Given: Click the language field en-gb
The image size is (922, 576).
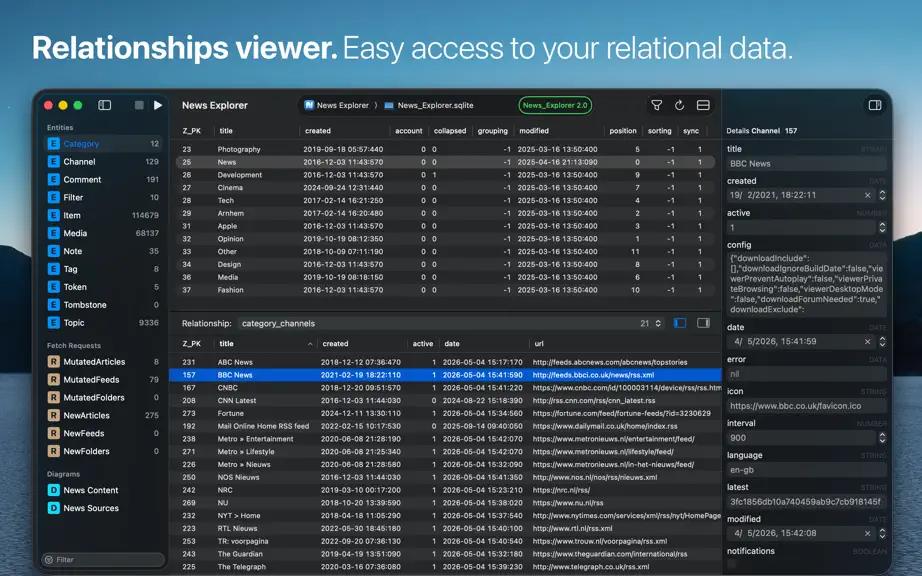Looking at the screenshot, I should pos(806,470).
